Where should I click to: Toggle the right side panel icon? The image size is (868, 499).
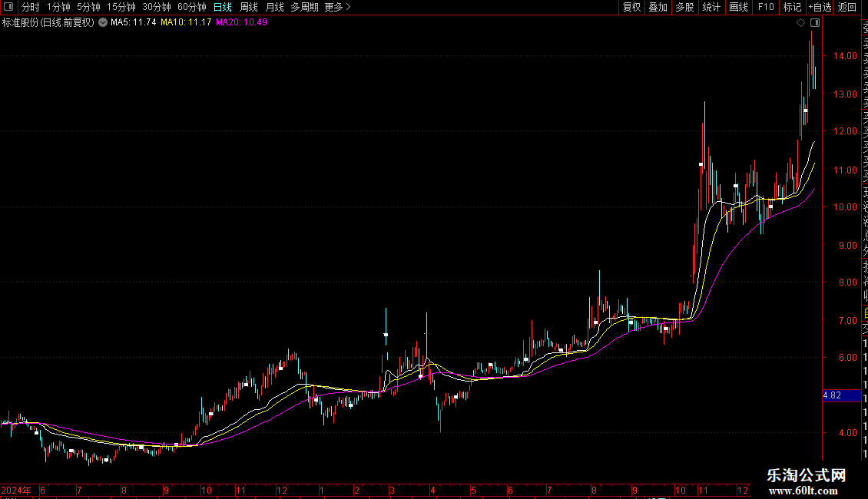(x=815, y=23)
